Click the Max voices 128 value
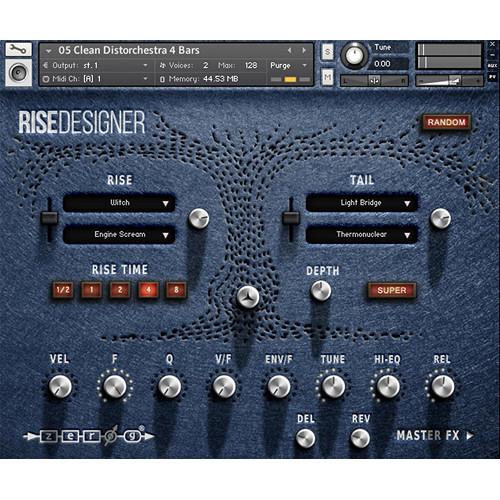The width and height of the screenshot is (500, 500). pos(251,65)
